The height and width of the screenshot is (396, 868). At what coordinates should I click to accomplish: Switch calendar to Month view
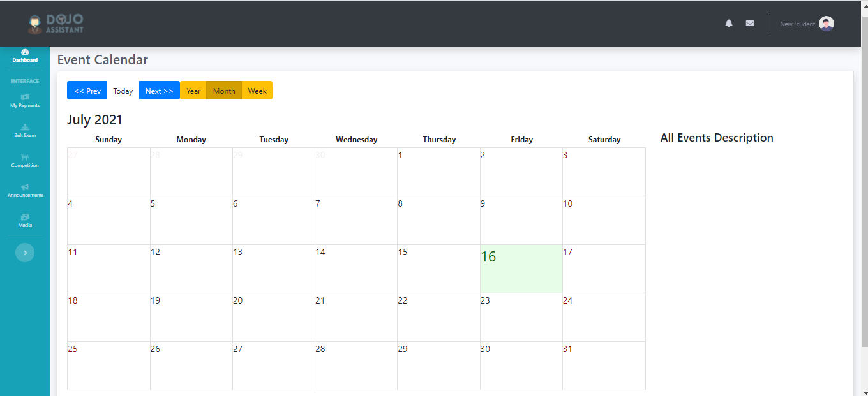224,91
